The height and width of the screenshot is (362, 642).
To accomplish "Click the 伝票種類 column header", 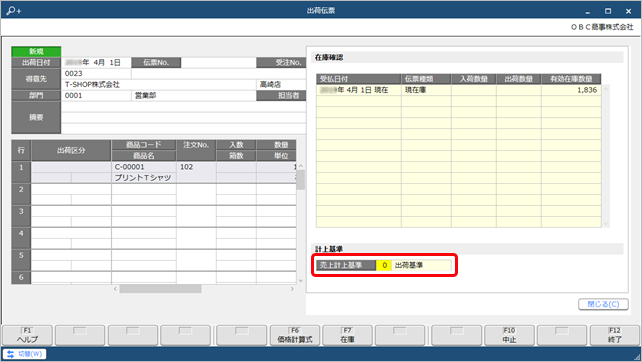I will [x=426, y=79].
